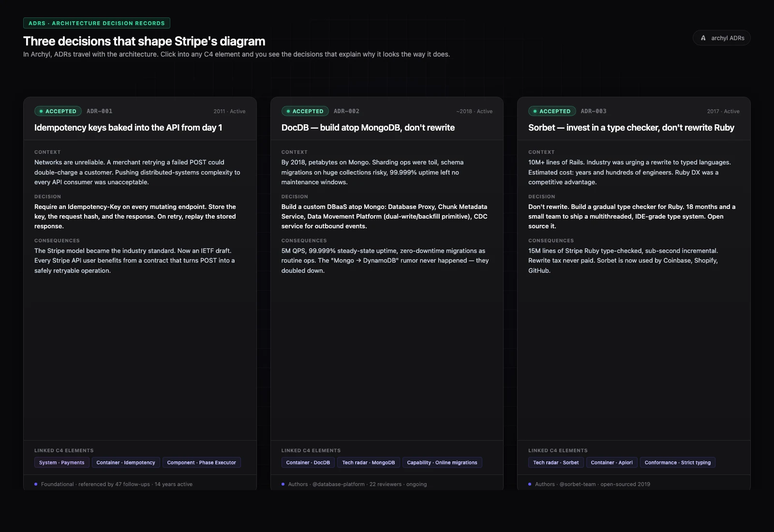Open "DocDB — build atop MongoDB, don't rewrite"
Screen dimensions: 774x532
pyautogui.click(x=368, y=128)
